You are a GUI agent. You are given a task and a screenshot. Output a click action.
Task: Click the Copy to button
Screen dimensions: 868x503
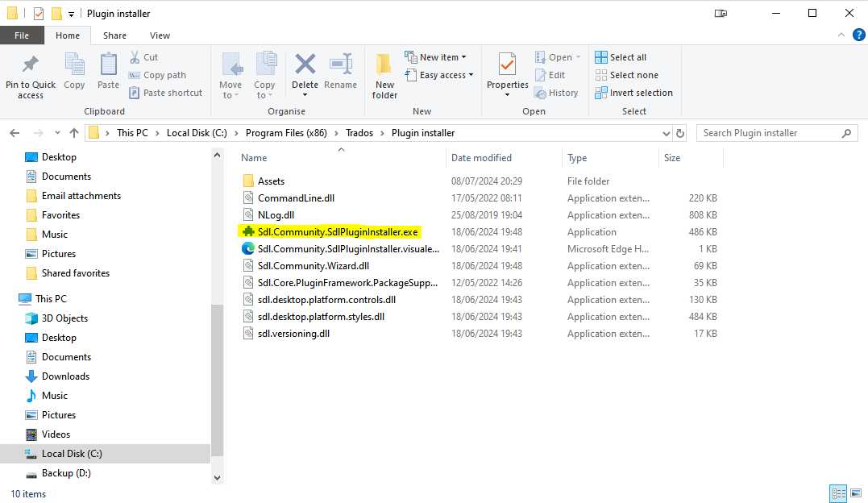pyautogui.click(x=264, y=75)
